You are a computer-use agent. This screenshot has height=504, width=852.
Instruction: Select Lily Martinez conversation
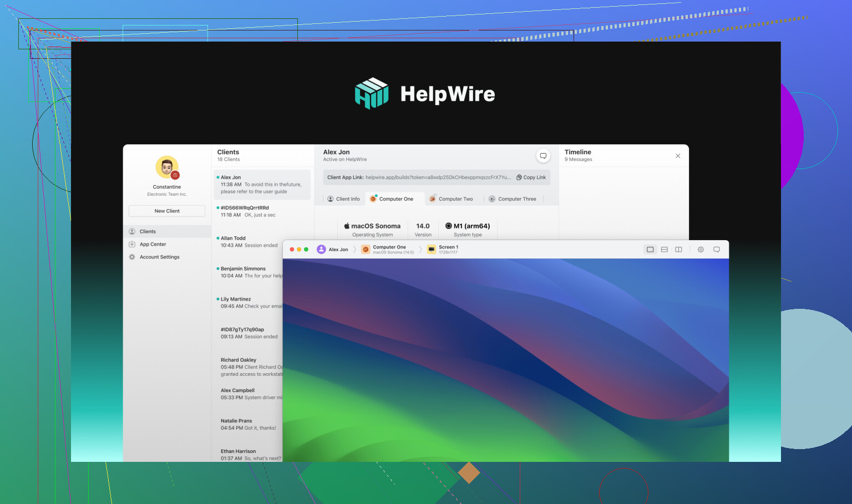(x=248, y=303)
